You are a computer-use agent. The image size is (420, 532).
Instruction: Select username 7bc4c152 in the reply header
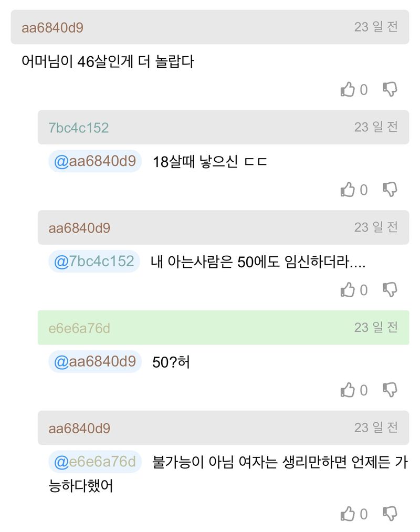[79, 128]
